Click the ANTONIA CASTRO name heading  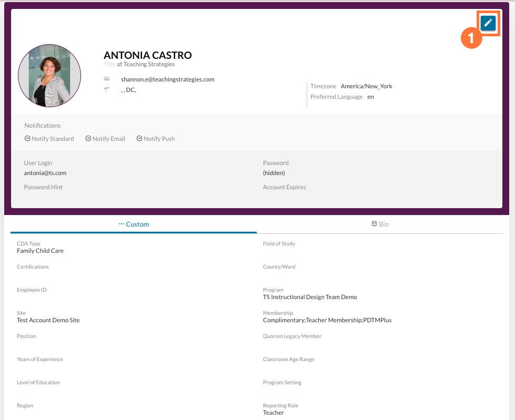(147, 55)
